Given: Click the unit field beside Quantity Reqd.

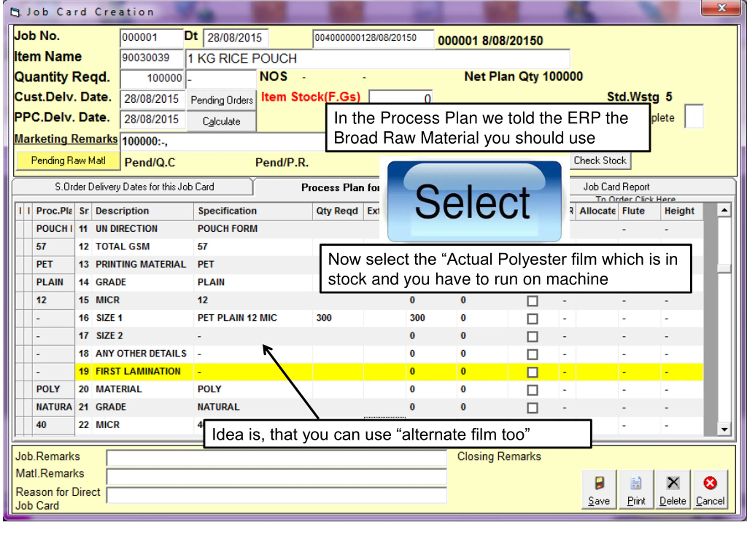Looking at the screenshot, I should pos(221,79).
